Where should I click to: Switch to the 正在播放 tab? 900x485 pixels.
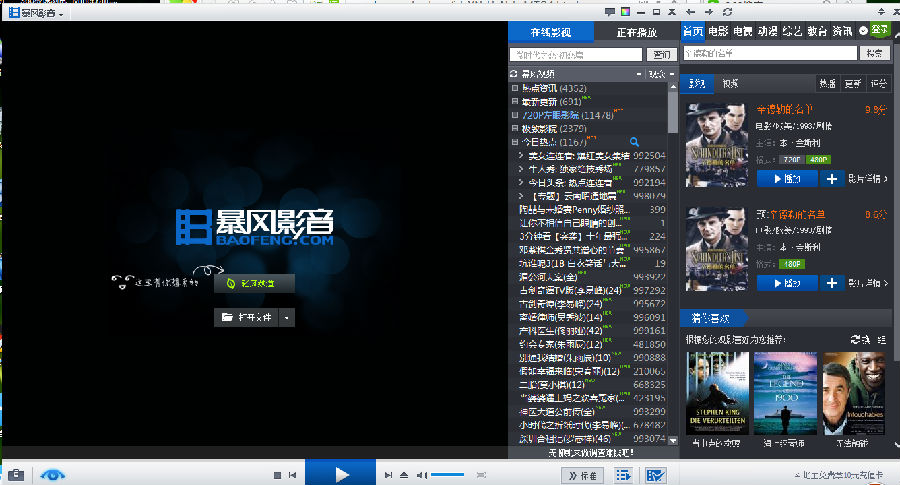(635, 32)
